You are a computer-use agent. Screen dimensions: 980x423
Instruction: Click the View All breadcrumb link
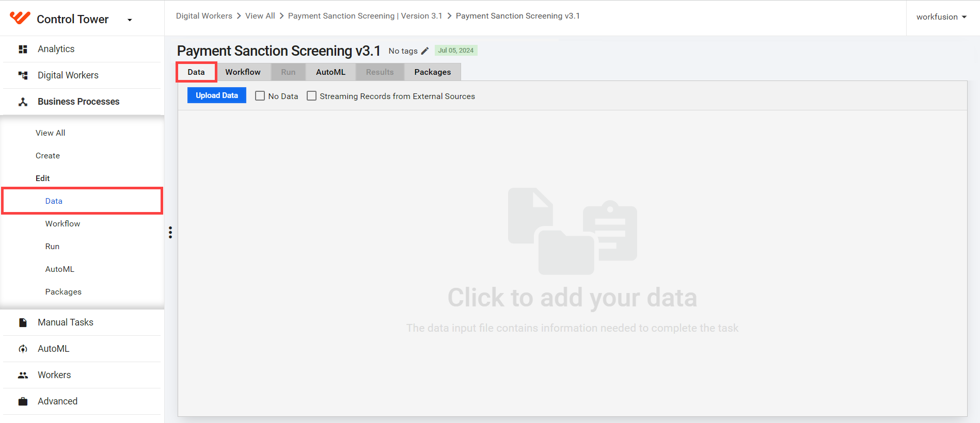click(x=260, y=16)
